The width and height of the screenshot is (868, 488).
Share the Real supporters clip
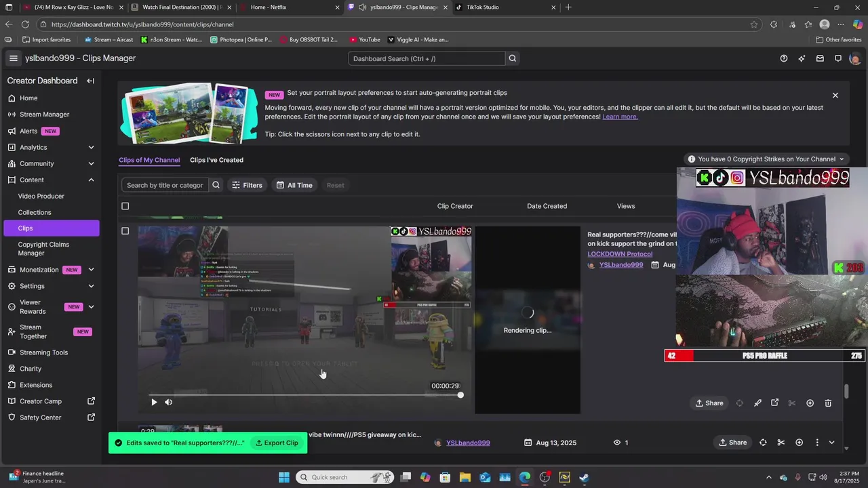coord(709,403)
